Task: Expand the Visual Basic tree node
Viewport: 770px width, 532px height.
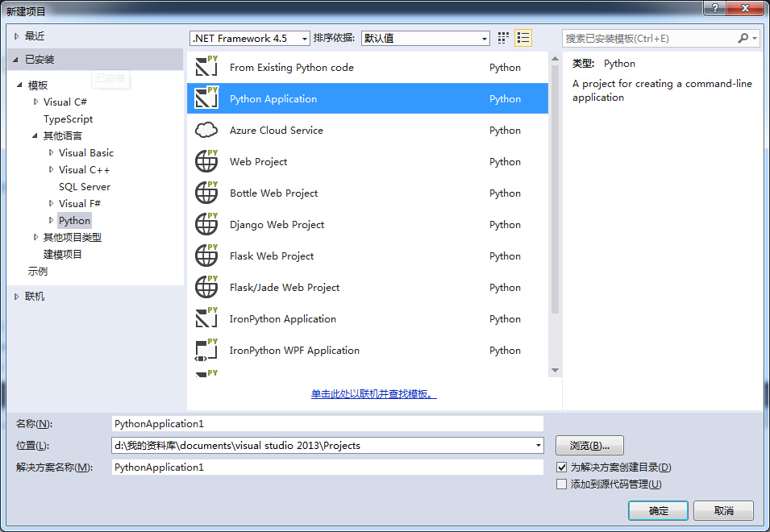Action: [x=51, y=152]
